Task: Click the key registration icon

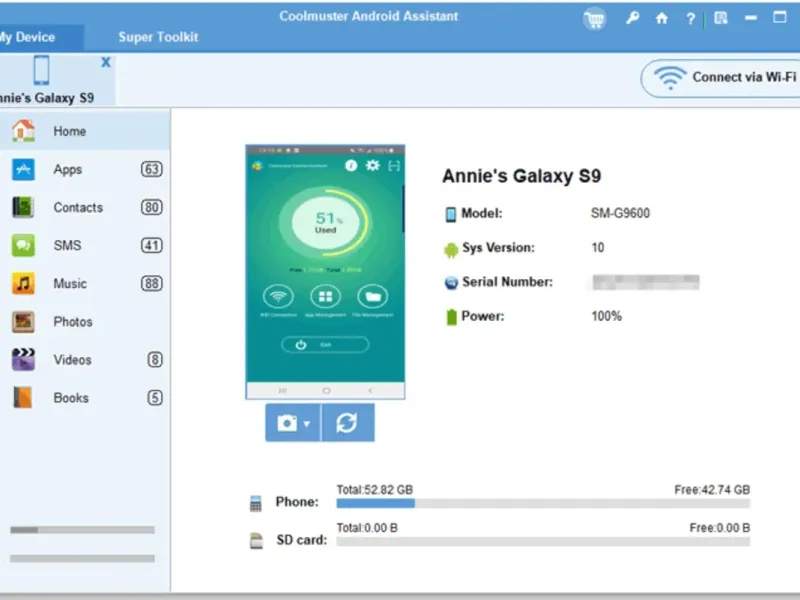Action: coord(633,18)
